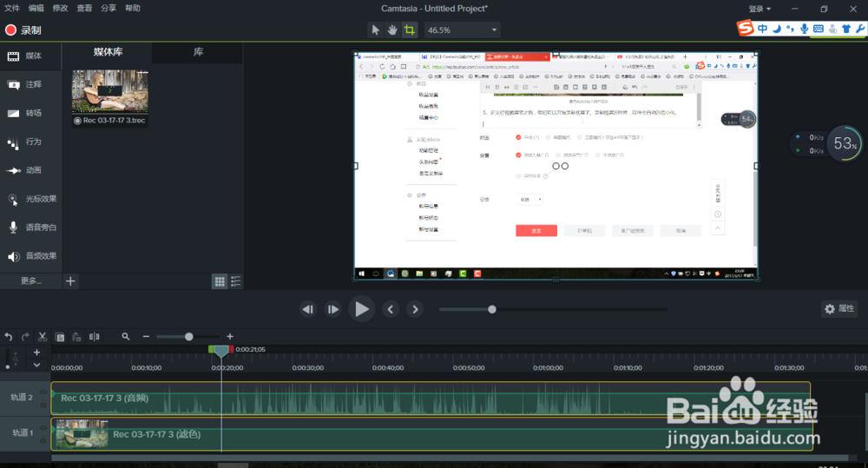This screenshot has height=468, width=868.
Task: Cut selected timeline clip with scissors
Action: point(42,337)
